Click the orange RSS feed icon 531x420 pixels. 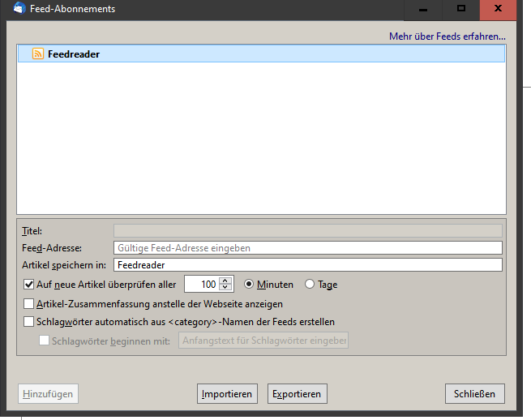(x=38, y=54)
